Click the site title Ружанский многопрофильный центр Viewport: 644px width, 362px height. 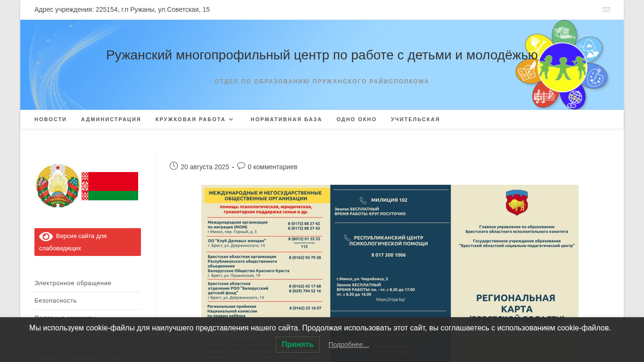tap(322, 55)
